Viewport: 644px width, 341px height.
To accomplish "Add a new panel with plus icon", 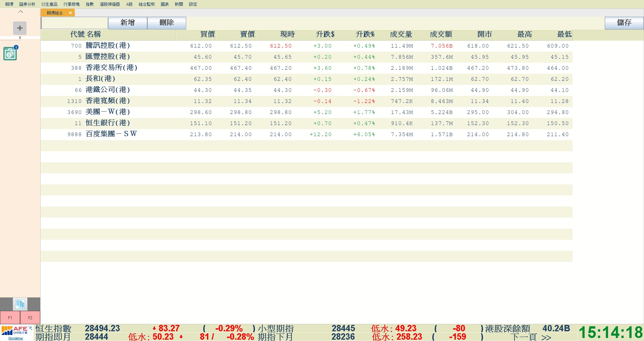I will [20, 28].
